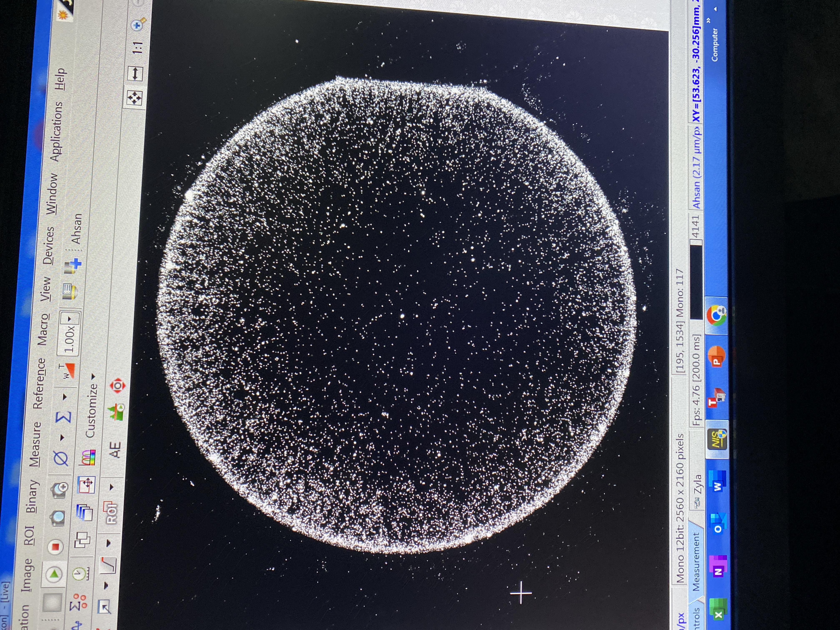This screenshot has height=630, width=840.
Task: Click the cascaded blue windows icon
Action: (x=84, y=512)
